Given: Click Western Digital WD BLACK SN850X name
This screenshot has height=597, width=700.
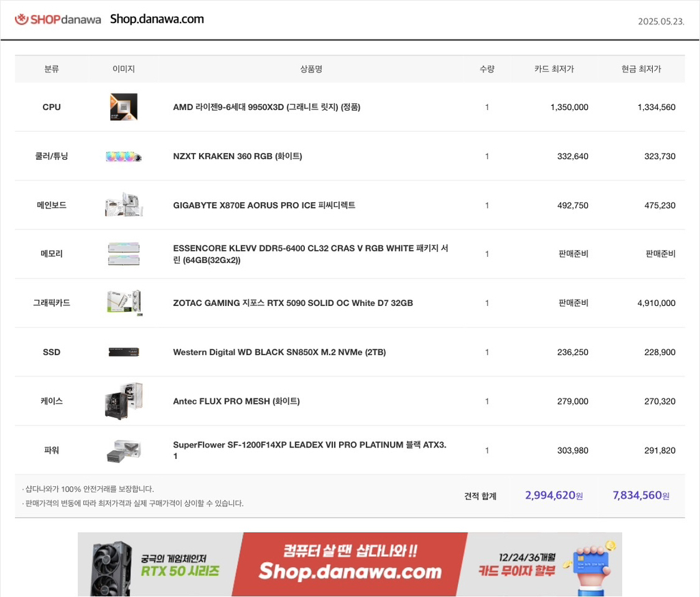Looking at the screenshot, I should 280,352.
